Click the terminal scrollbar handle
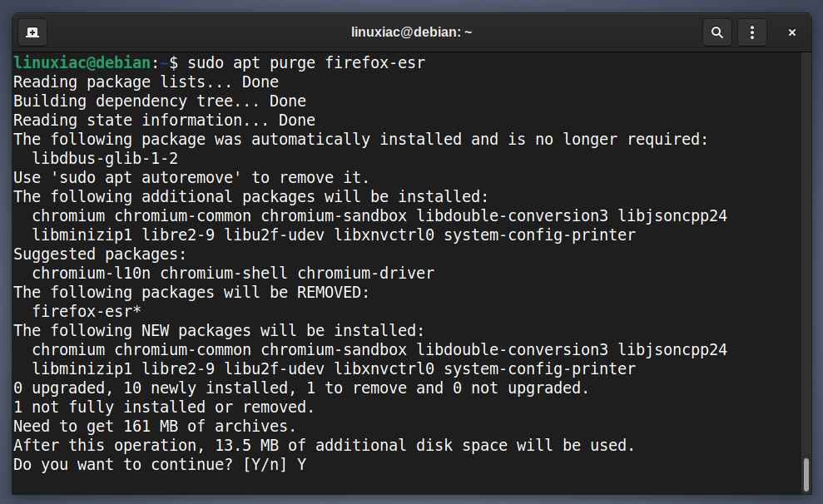823x504 pixels. click(806, 475)
